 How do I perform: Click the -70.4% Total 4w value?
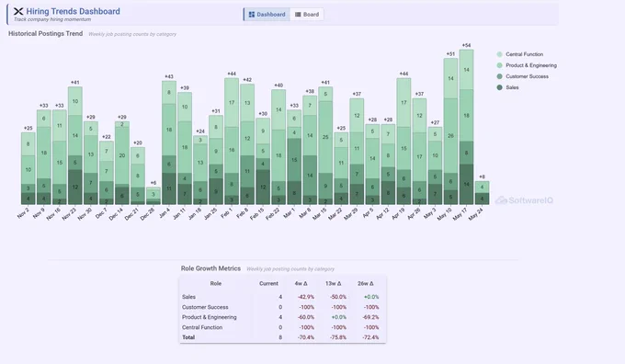click(x=306, y=337)
